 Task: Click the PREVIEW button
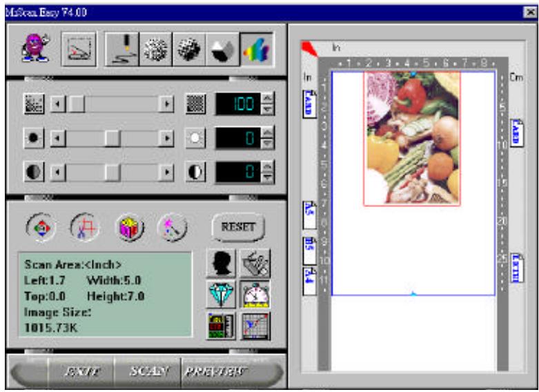(216, 371)
